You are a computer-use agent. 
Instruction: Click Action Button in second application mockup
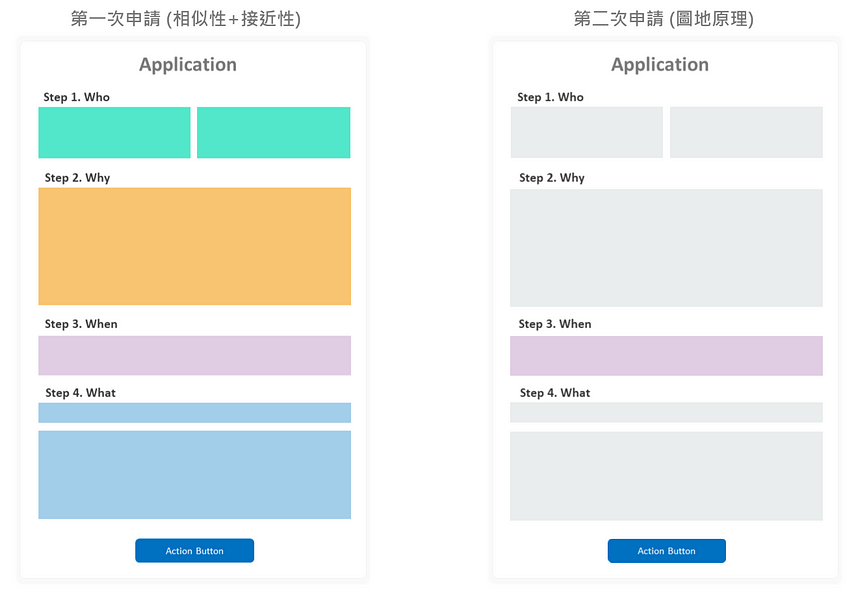click(667, 550)
